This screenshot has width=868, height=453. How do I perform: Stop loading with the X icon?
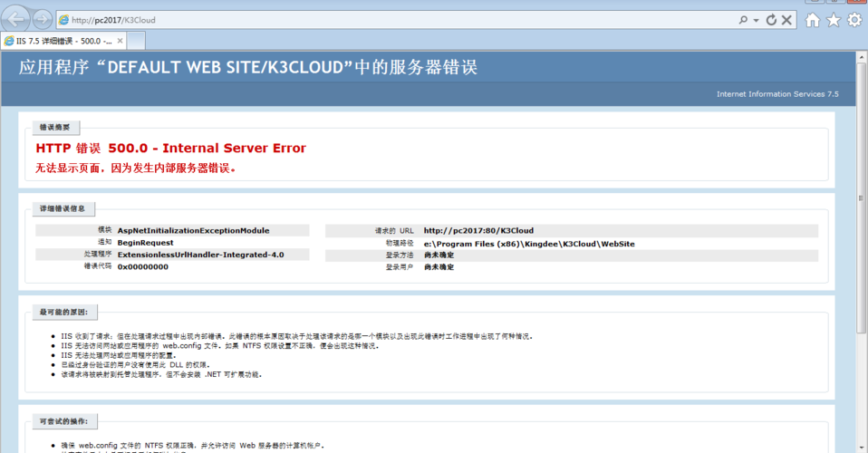786,20
